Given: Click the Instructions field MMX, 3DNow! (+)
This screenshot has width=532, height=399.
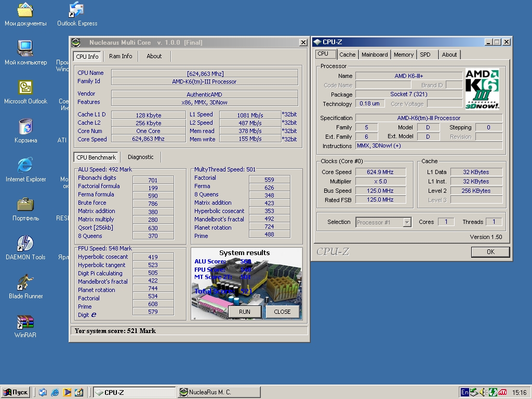Looking at the screenshot, I should (429, 146).
